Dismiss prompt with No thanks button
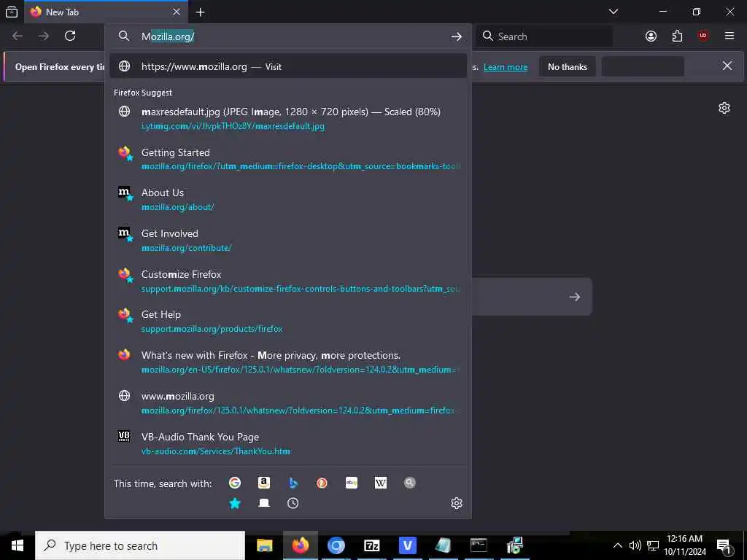This screenshot has width=747, height=560. click(x=568, y=67)
